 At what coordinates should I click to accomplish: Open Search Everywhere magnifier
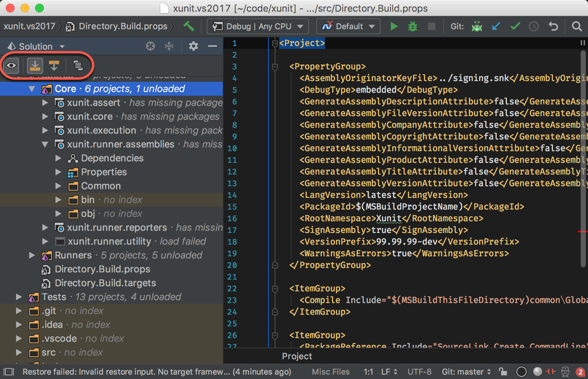click(577, 26)
